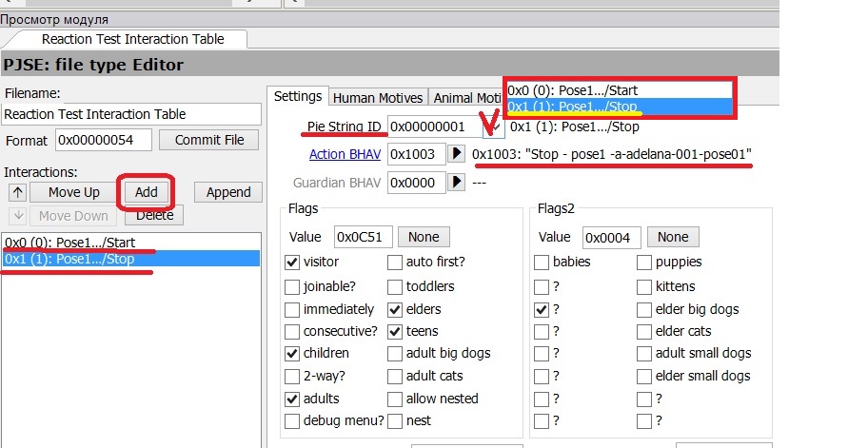Select the Reaction Test Interaction Table tab
The width and height of the screenshot is (868, 448).
(x=132, y=39)
